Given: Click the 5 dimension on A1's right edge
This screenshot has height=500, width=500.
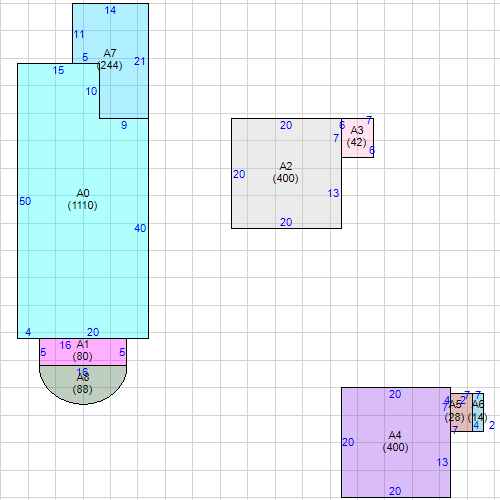Looking at the screenshot, I should [x=122, y=352].
